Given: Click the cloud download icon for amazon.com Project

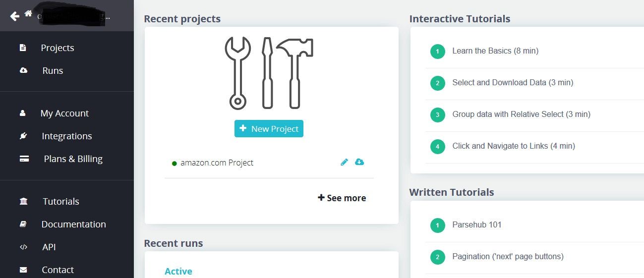Looking at the screenshot, I should point(359,162).
